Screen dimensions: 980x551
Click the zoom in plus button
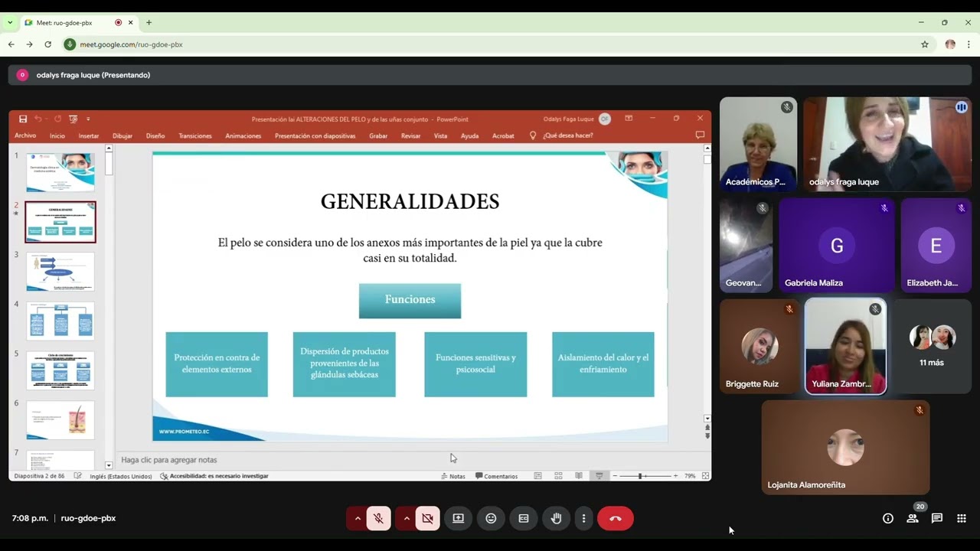(x=675, y=476)
